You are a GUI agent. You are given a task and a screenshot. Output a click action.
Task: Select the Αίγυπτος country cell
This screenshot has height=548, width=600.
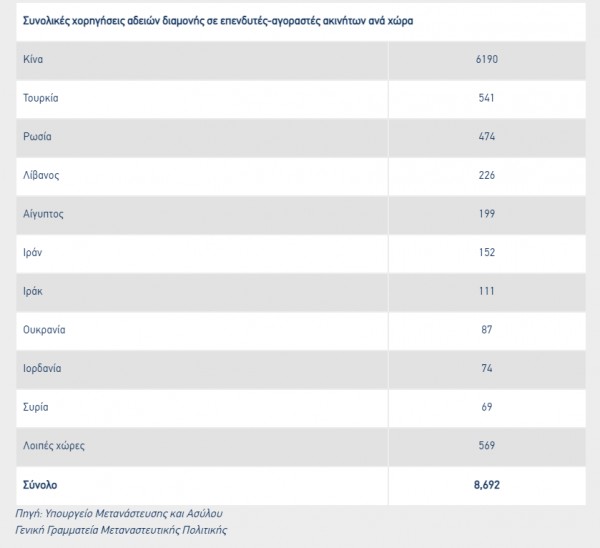click(x=44, y=214)
